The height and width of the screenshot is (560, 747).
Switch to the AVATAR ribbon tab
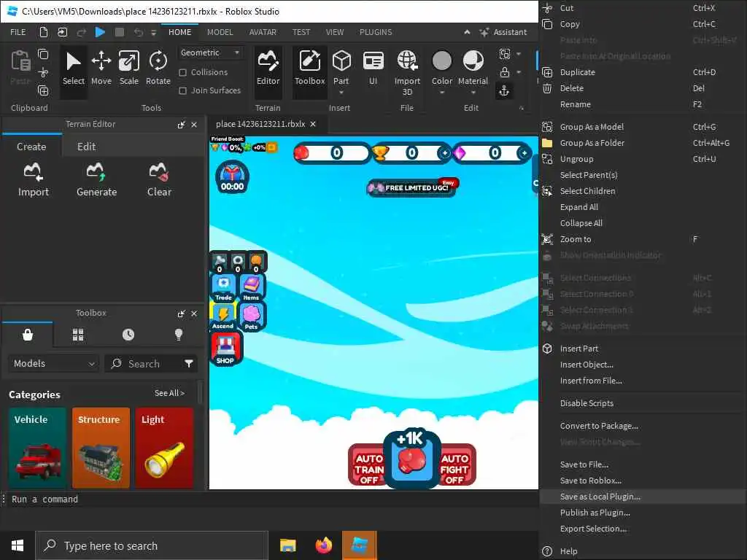[263, 32]
